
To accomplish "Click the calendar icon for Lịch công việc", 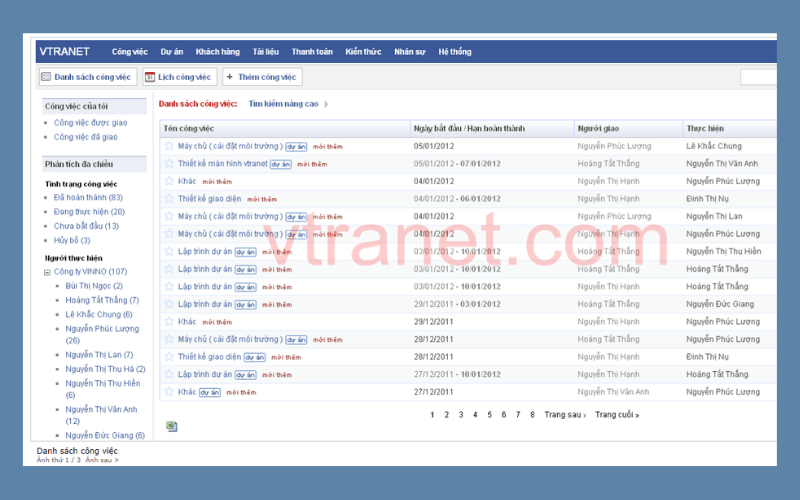I will click(150, 77).
